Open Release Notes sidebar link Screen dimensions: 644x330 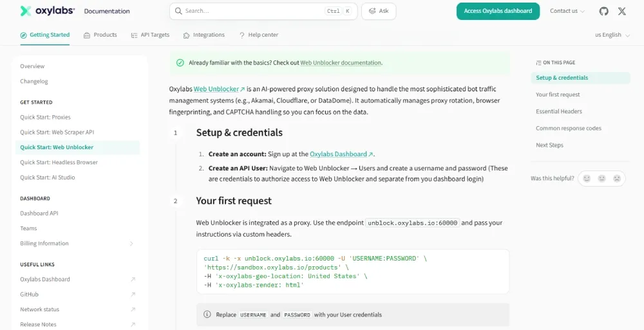click(x=38, y=325)
